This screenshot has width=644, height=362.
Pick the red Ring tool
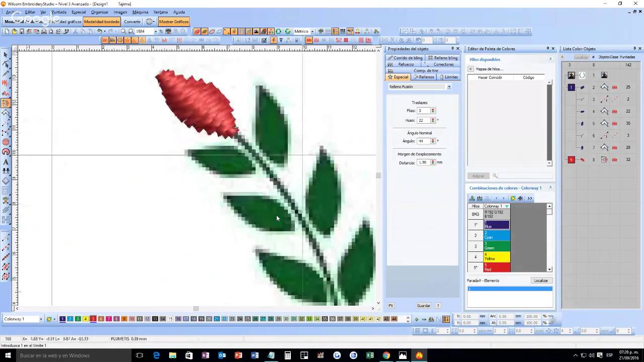pyautogui.click(x=6, y=152)
